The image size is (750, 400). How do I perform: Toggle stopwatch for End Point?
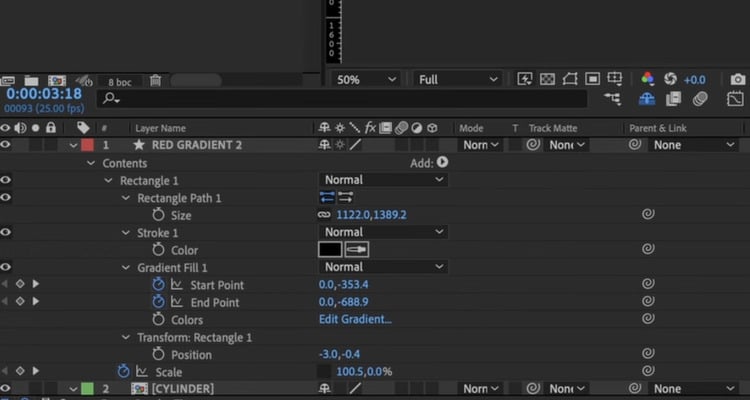(x=158, y=302)
